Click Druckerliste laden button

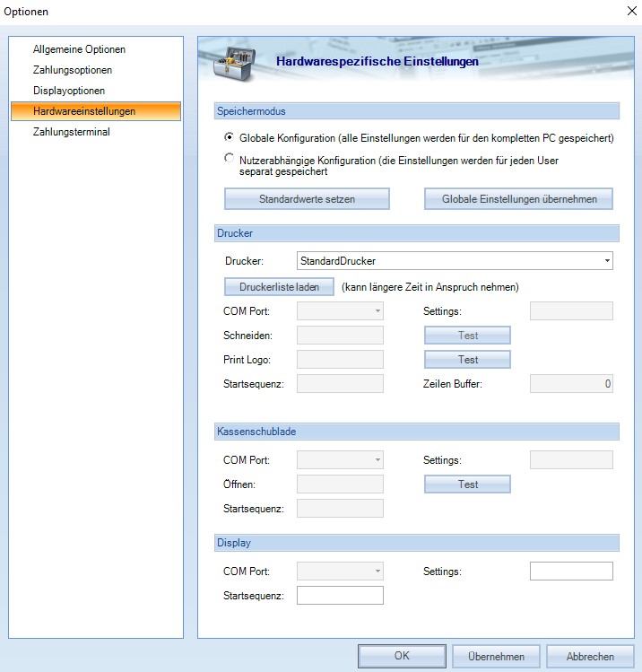tap(279, 287)
